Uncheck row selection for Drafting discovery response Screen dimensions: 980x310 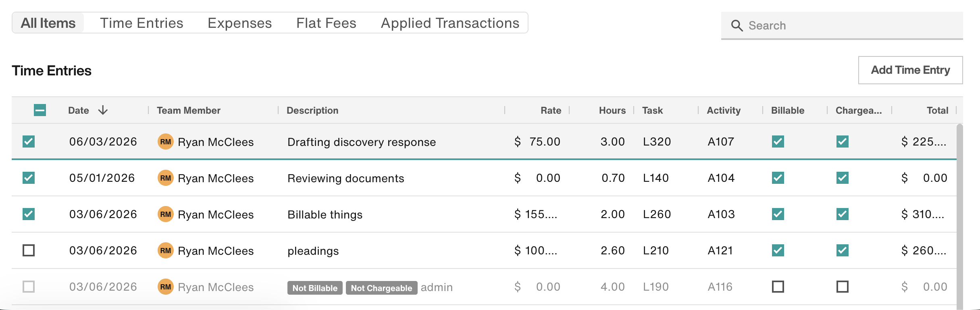[x=29, y=141]
